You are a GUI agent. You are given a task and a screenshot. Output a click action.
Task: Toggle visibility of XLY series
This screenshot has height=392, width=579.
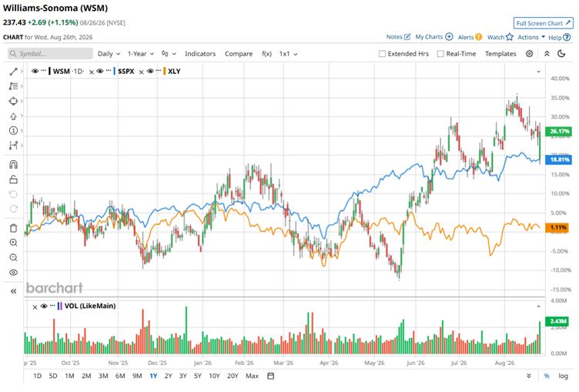[x=150, y=71]
